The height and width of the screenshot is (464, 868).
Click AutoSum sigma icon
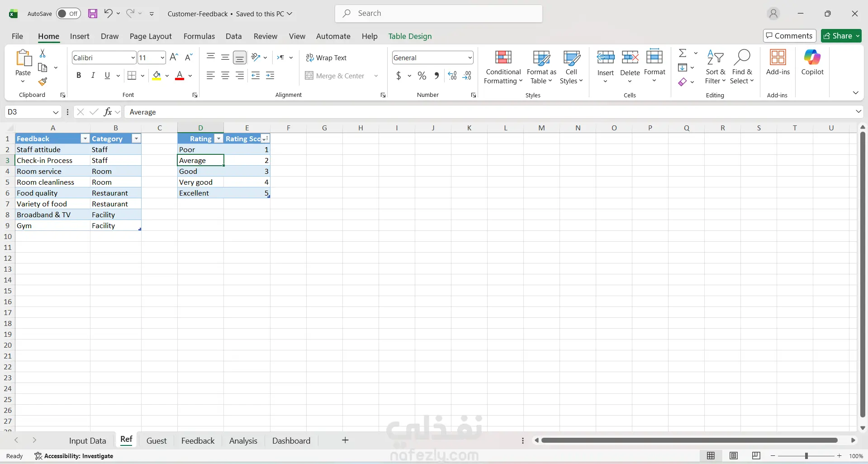point(683,53)
